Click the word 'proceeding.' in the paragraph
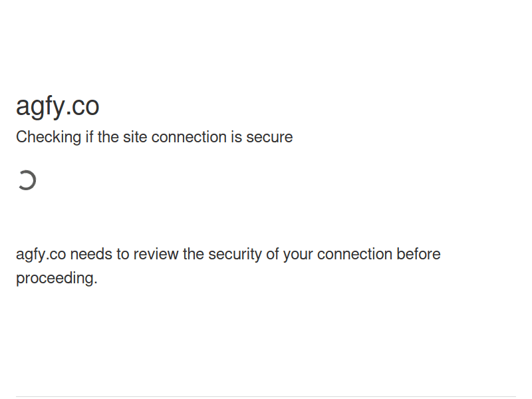 [57, 278]
